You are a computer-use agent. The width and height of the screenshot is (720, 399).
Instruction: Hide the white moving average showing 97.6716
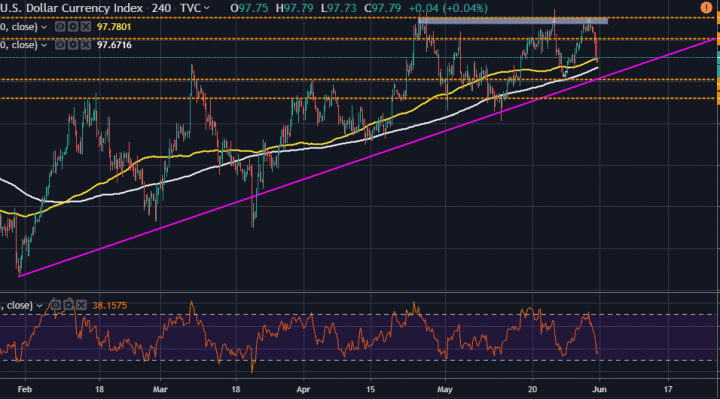(60, 45)
